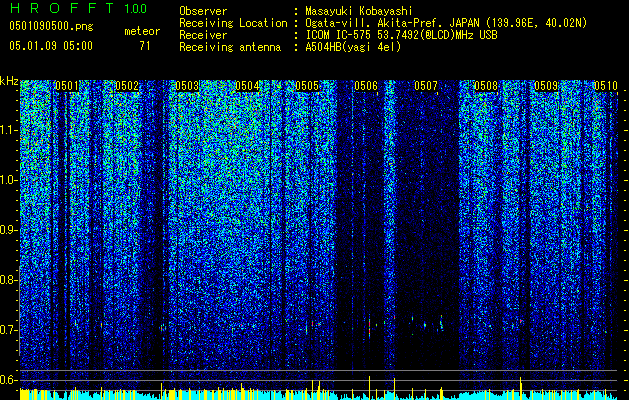Click the Observer label
This screenshot has width=629, height=400.
[x=203, y=11]
